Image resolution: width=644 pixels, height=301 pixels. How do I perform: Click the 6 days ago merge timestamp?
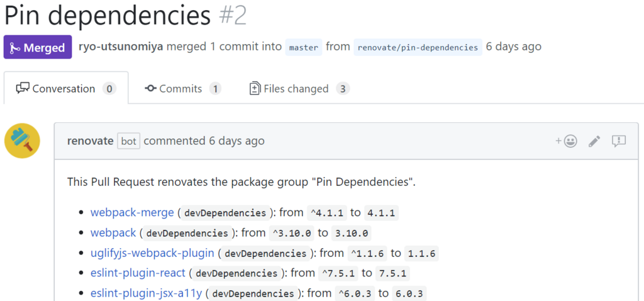[513, 47]
